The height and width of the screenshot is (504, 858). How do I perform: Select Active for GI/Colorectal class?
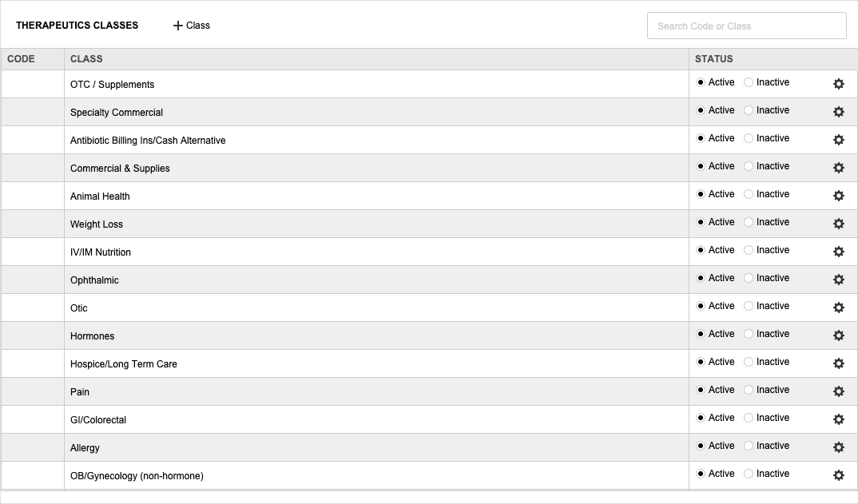pyautogui.click(x=701, y=418)
